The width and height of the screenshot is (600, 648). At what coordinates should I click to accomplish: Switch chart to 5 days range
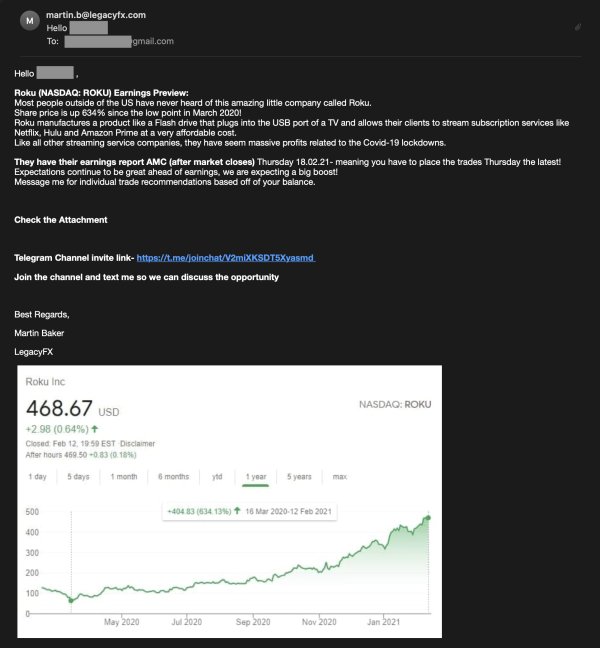pyautogui.click(x=78, y=476)
